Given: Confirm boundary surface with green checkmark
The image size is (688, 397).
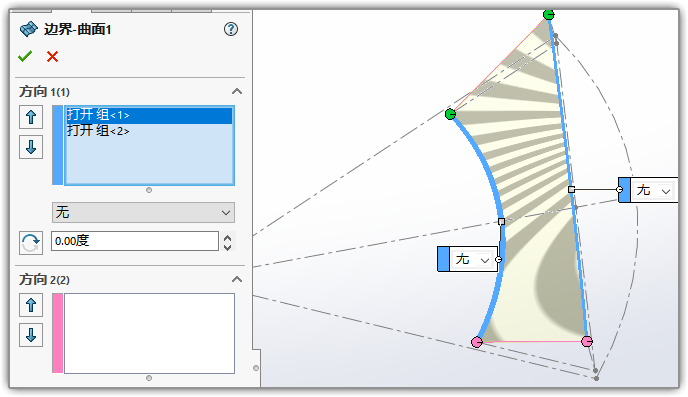Looking at the screenshot, I should pyautogui.click(x=25, y=56).
